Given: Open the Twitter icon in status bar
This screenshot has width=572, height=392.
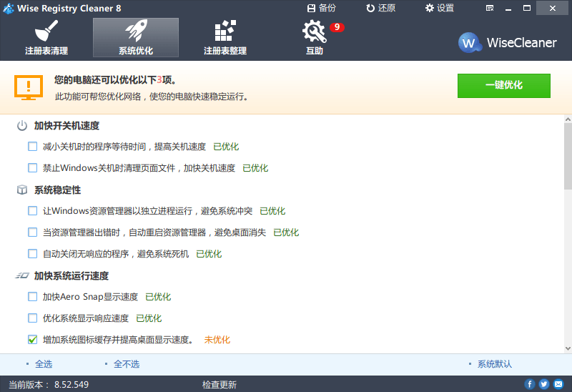Looking at the screenshot, I should (544, 384).
